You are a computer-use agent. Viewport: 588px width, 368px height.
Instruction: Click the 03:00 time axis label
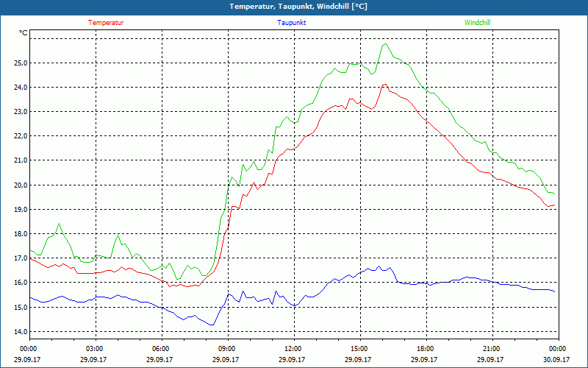pyautogui.click(x=93, y=349)
